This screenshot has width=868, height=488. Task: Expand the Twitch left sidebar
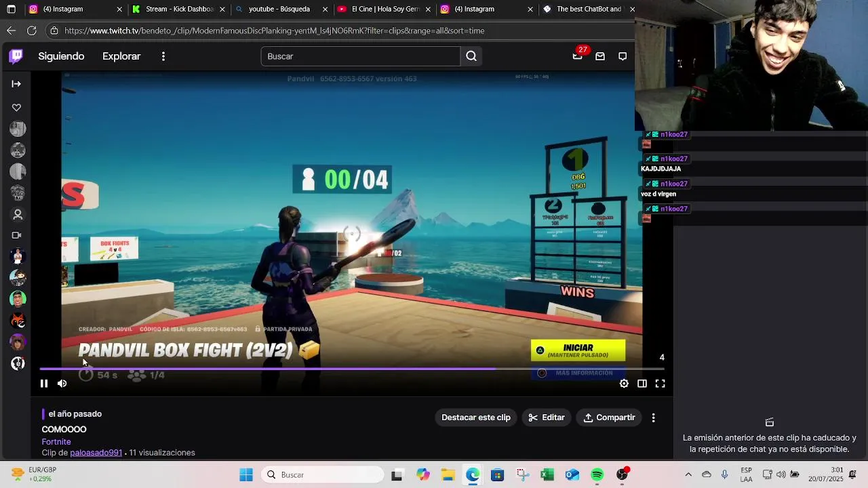[x=16, y=84]
